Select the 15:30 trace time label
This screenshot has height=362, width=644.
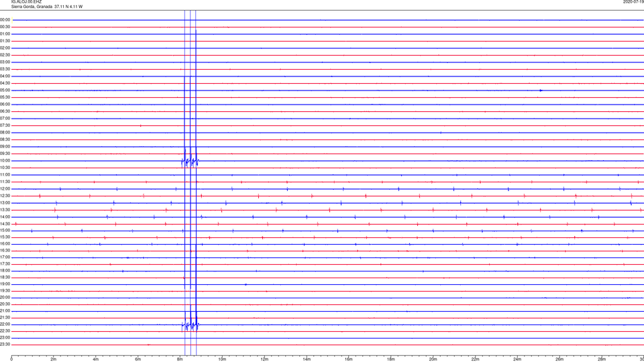click(5, 237)
